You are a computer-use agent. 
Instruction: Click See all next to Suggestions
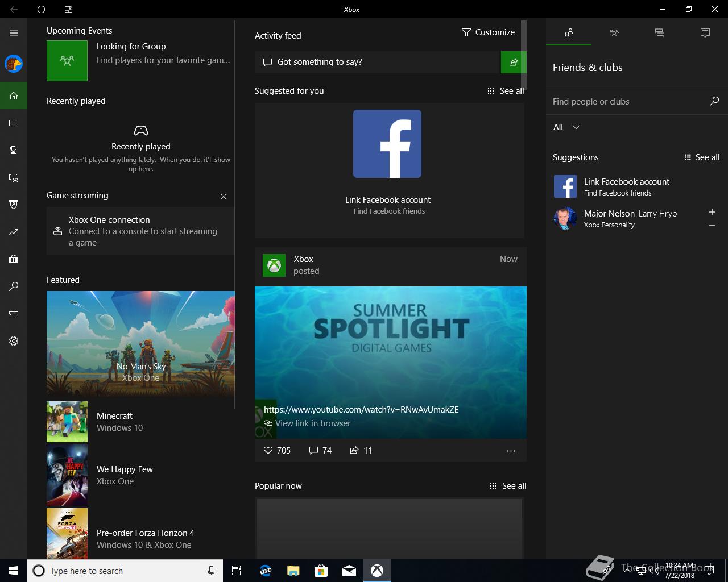702,157
